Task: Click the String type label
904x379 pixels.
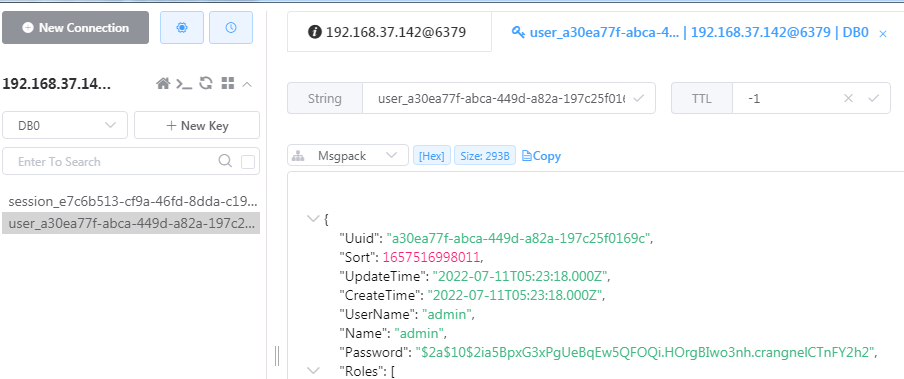Action: click(x=325, y=99)
